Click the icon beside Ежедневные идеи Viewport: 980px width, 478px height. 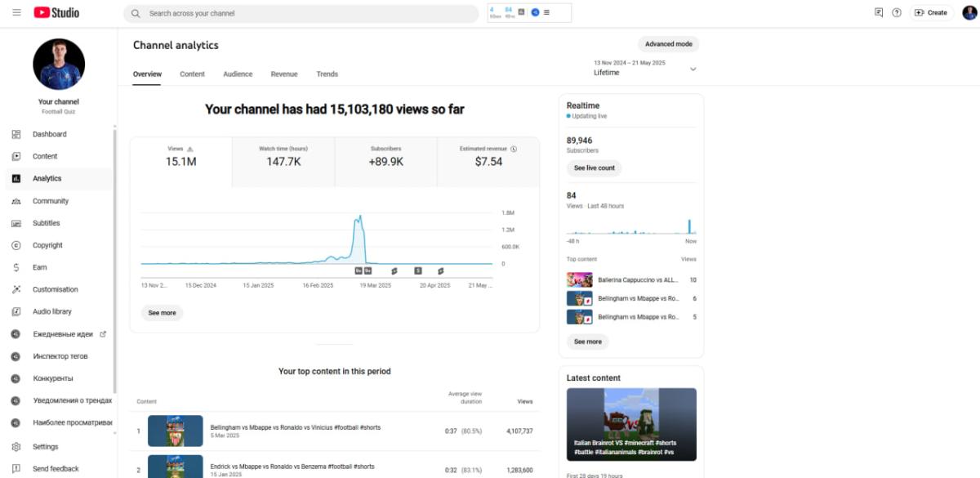16,334
